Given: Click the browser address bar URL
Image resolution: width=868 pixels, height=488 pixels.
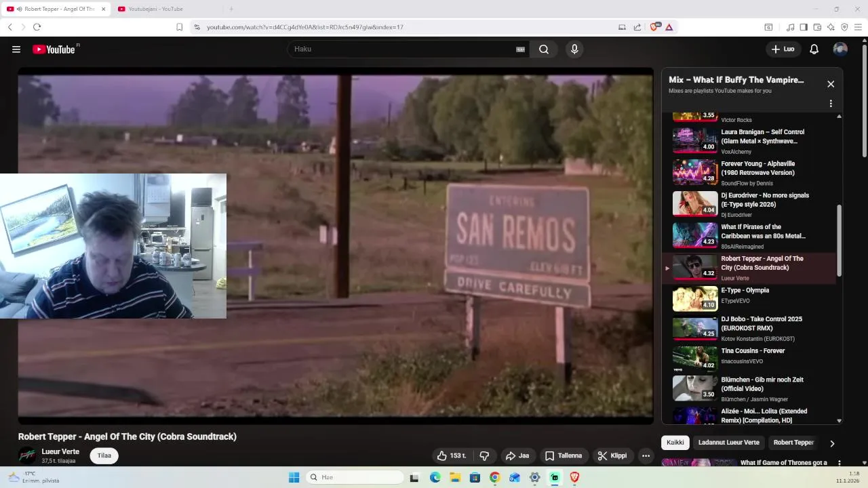Looking at the screenshot, I should point(305,27).
